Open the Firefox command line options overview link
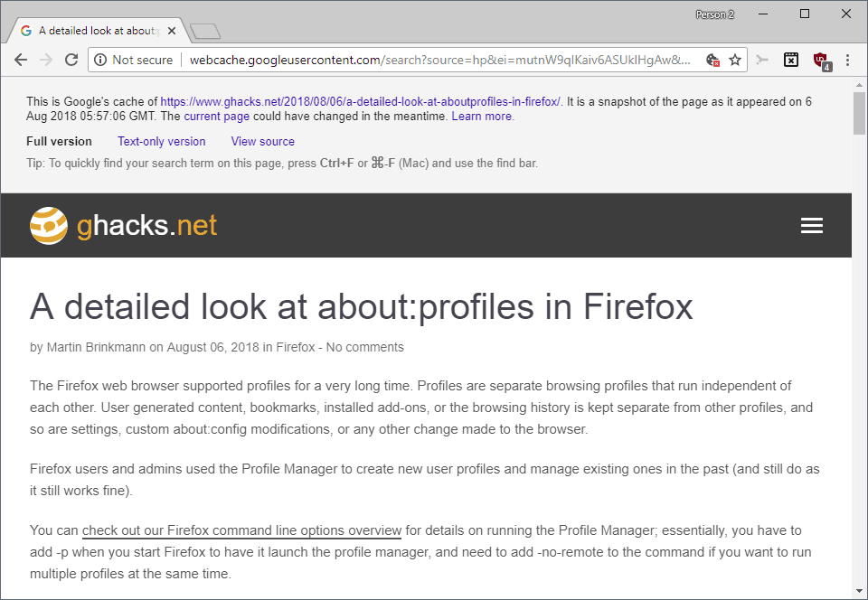This screenshot has width=868, height=600. click(242, 530)
